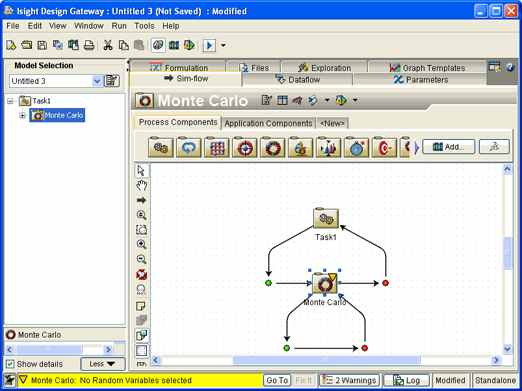This screenshot has height=391, width=522.
Task: Select the Monte Carlo roulette palette icon
Action: pyautogui.click(x=273, y=147)
